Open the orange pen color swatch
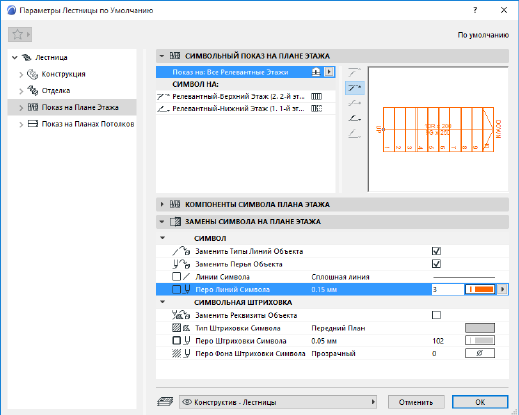 tap(480, 289)
